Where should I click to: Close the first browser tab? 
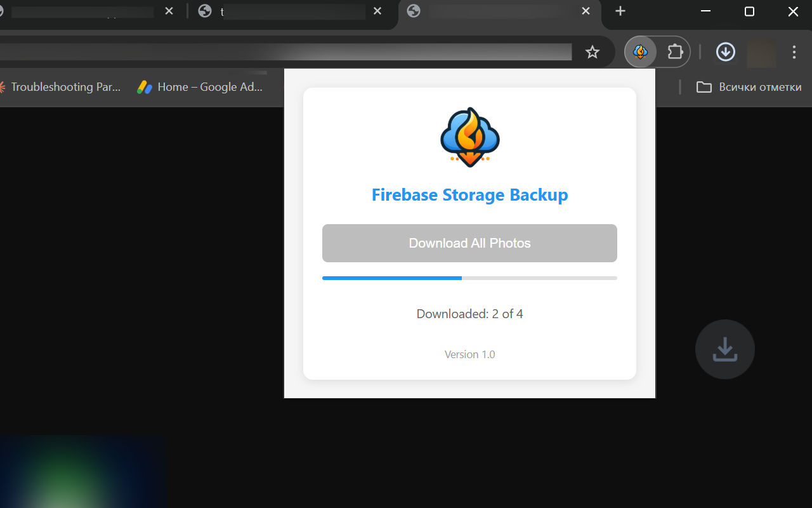(x=169, y=11)
